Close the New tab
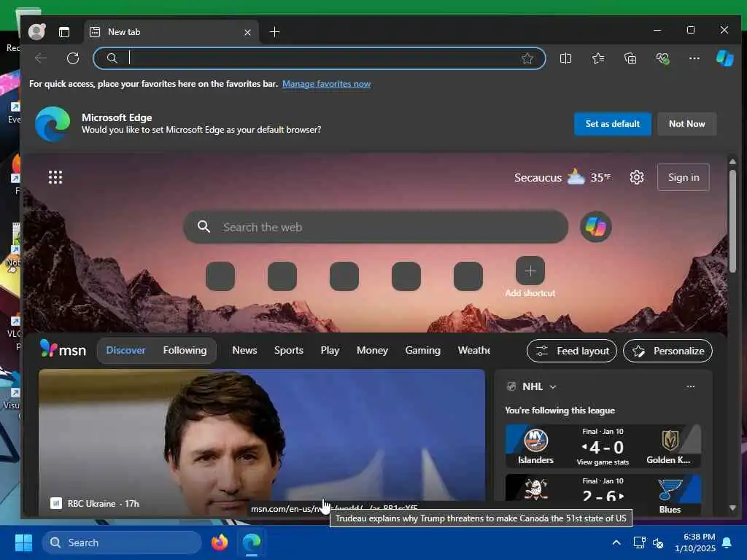747x560 pixels. pyautogui.click(x=247, y=32)
